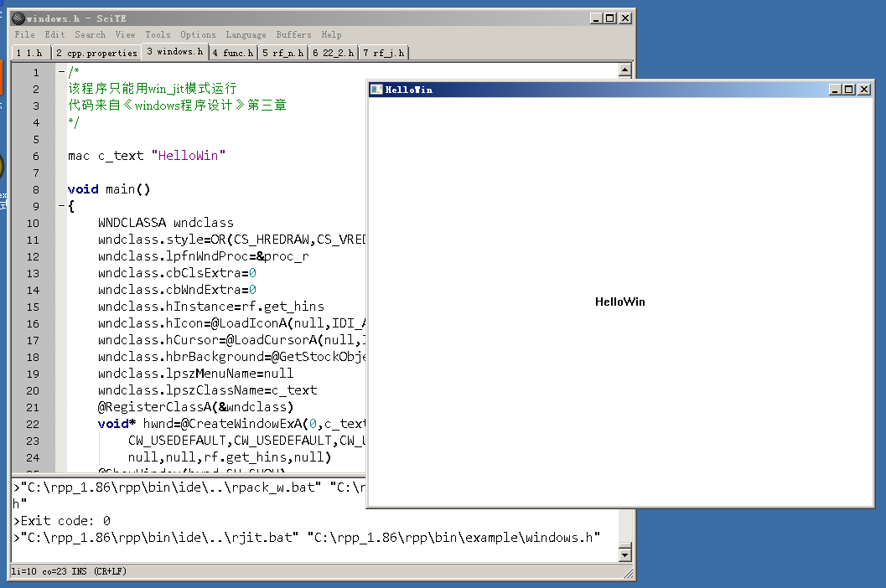Click the Chinese comment on line 2

(x=153, y=89)
